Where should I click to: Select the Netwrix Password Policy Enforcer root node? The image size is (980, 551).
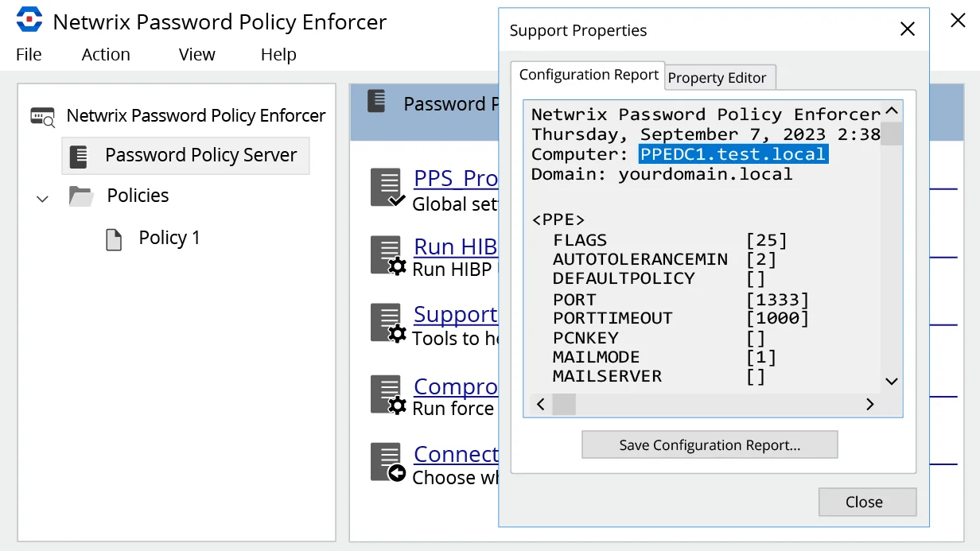196,115
